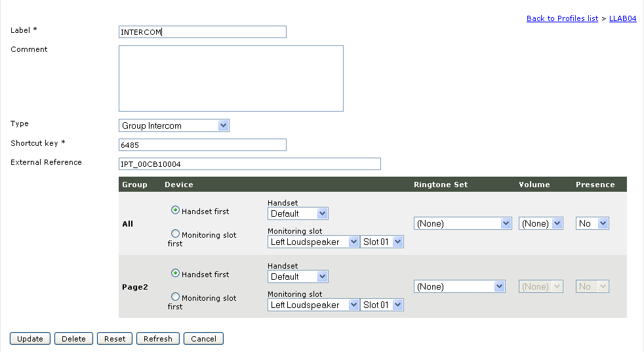Select Handset first radio in Page2 group
This screenshot has width=644, height=352.
point(175,273)
